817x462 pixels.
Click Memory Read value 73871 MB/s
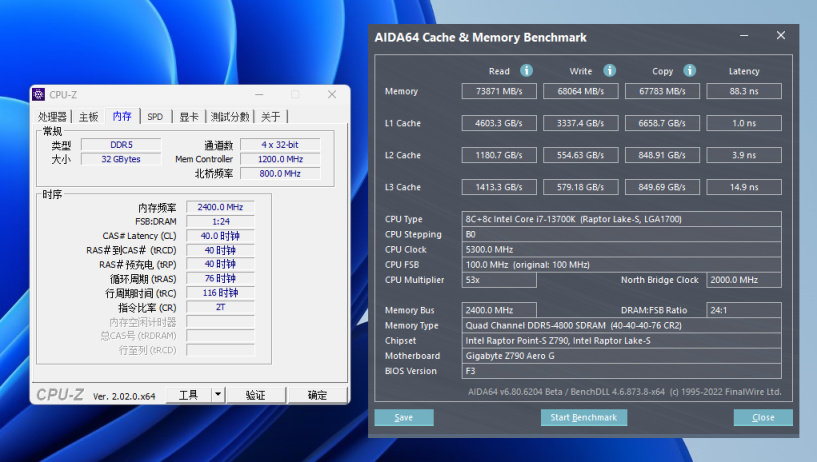pos(499,91)
